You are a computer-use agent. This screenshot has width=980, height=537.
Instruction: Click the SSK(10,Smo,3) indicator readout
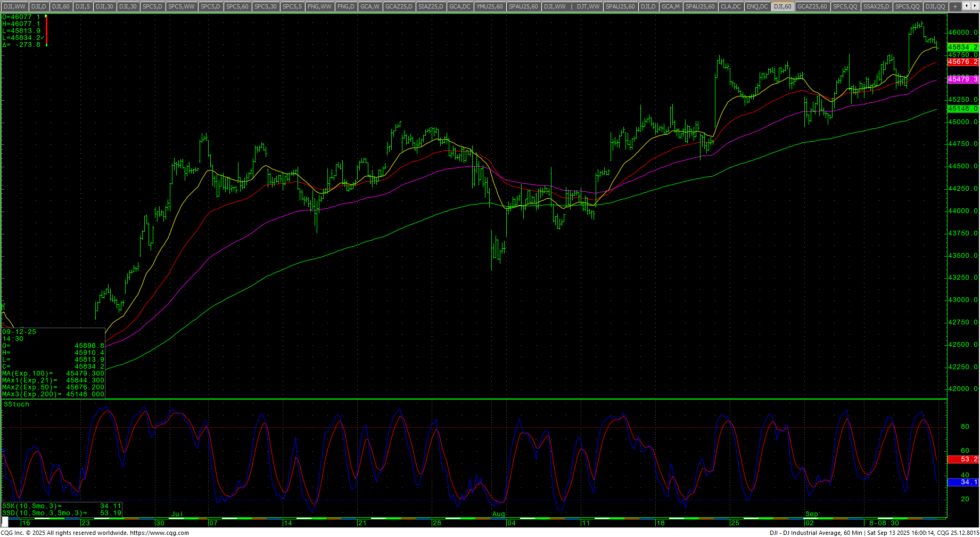point(61,506)
